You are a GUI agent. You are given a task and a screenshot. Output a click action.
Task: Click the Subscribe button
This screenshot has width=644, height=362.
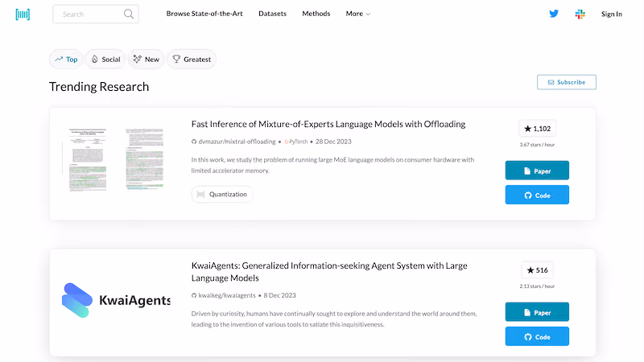tap(567, 82)
